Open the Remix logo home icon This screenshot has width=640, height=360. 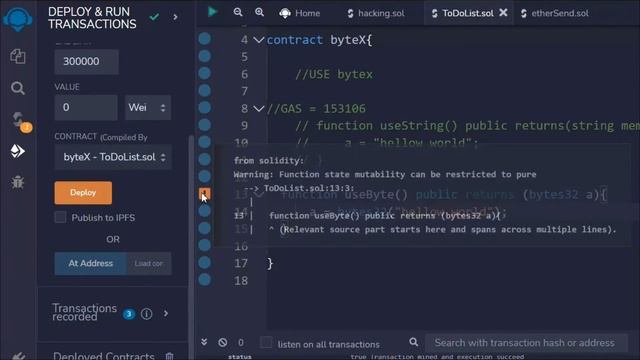click(x=18, y=18)
